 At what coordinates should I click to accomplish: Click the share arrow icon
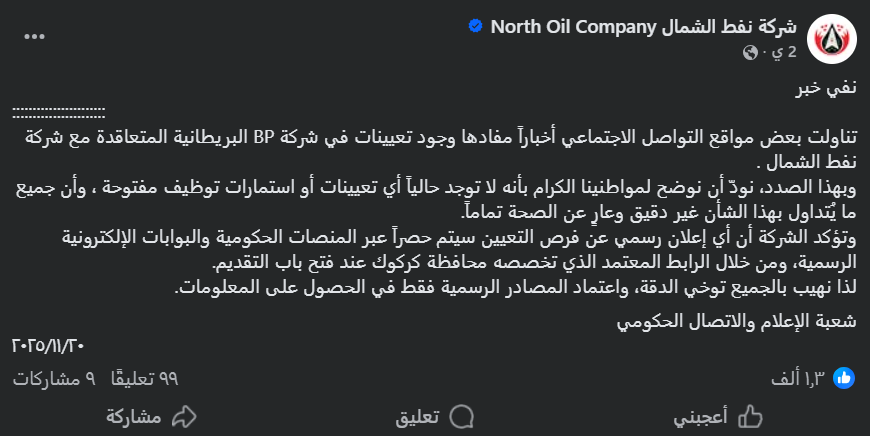[x=184, y=416]
